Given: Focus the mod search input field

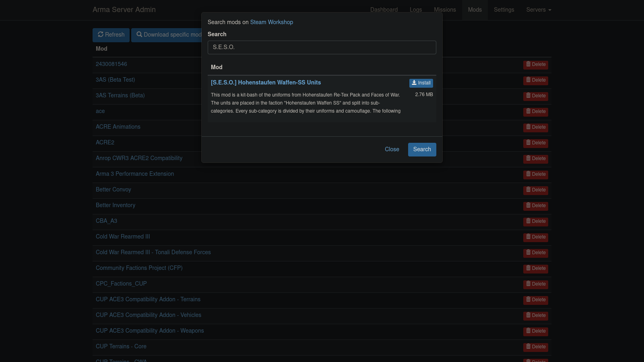Looking at the screenshot, I should tap(322, 47).
